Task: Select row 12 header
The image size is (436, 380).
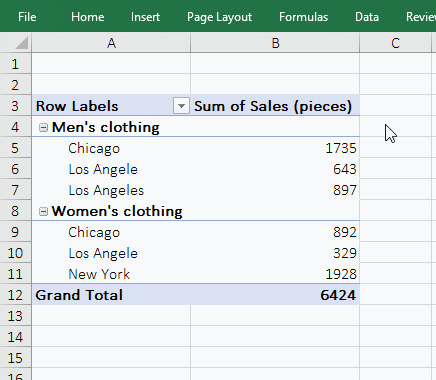Action: point(15,295)
